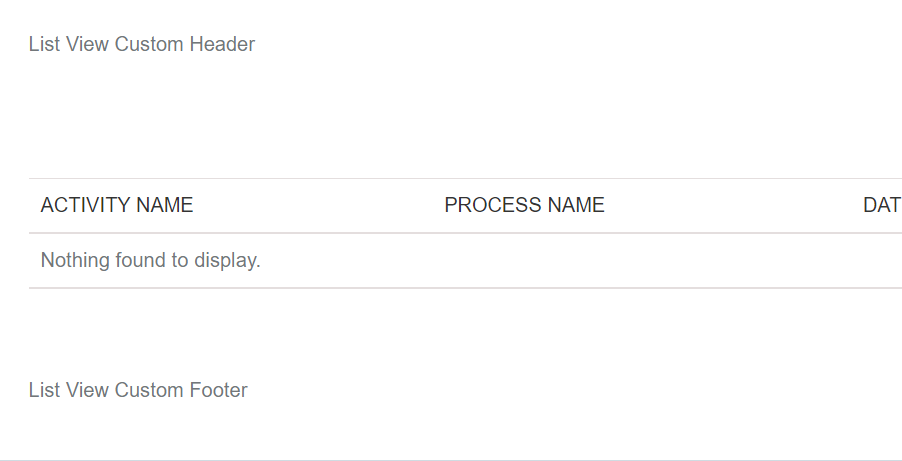Click 'List' in the custom footer label
This screenshot has height=461, width=902.
(44, 390)
